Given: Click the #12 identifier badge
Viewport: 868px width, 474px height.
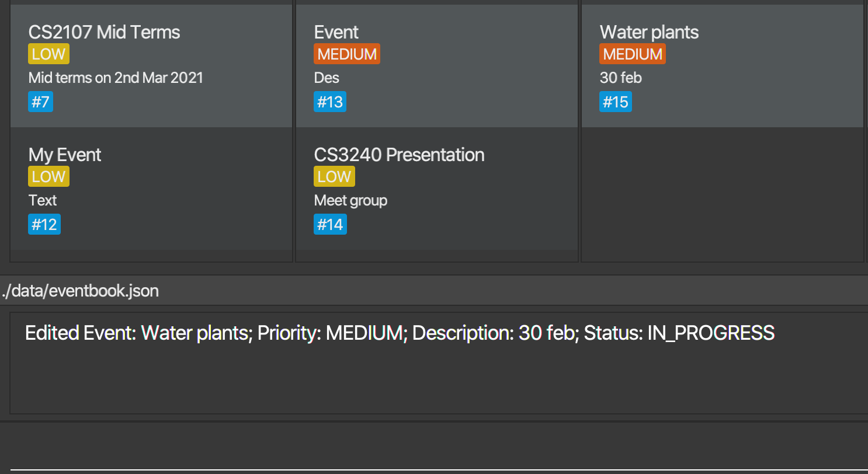Looking at the screenshot, I should pos(44,225).
